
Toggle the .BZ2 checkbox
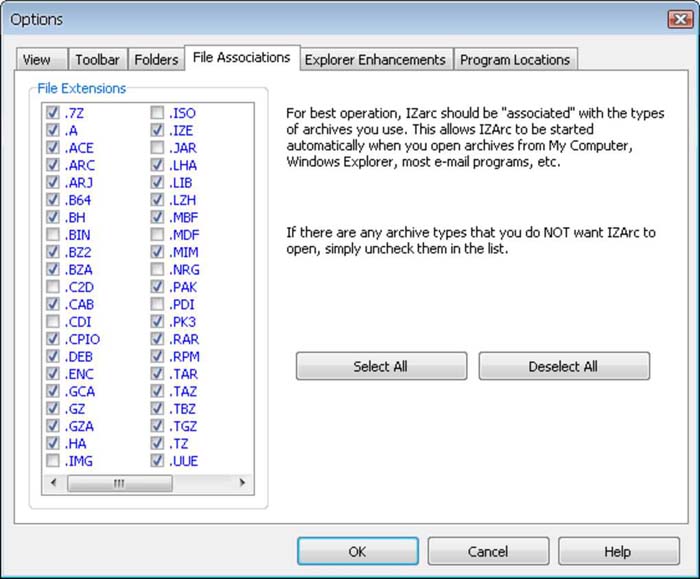(53, 252)
